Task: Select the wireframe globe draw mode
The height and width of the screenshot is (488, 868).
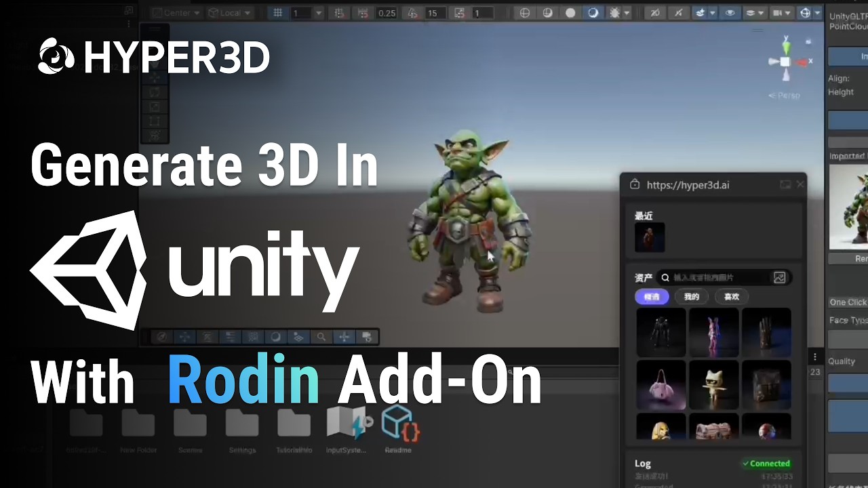Action: (x=524, y=12)
